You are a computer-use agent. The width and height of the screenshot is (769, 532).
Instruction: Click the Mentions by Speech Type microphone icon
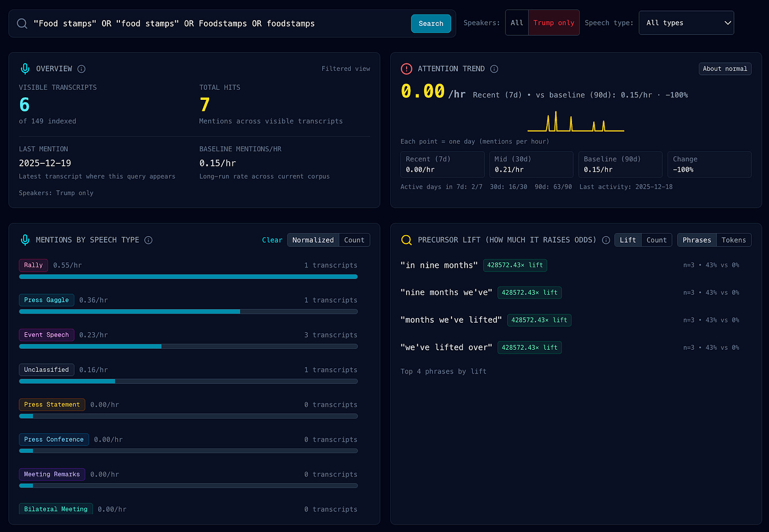tap(25, 240)
